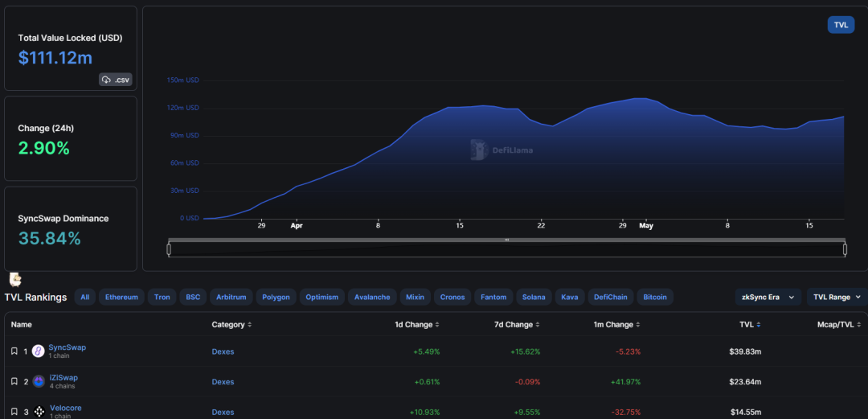The width and height of the screenshot is (868, 419).
Task: Filter rankings by Solana
Action: tap(534, 297)
